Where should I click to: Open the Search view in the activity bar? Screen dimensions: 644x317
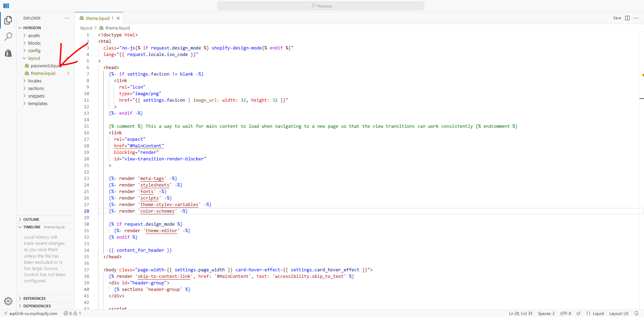coord(8,36)
